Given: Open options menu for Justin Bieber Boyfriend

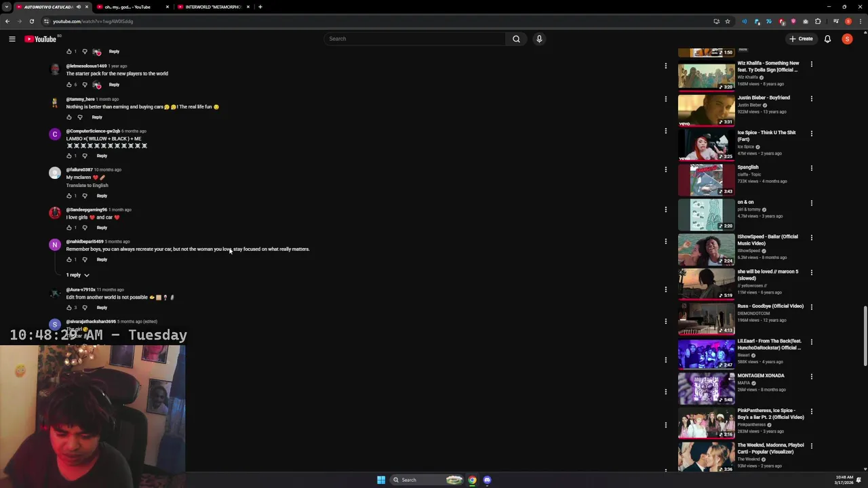Looking at the screenshot, I should 811,98.
